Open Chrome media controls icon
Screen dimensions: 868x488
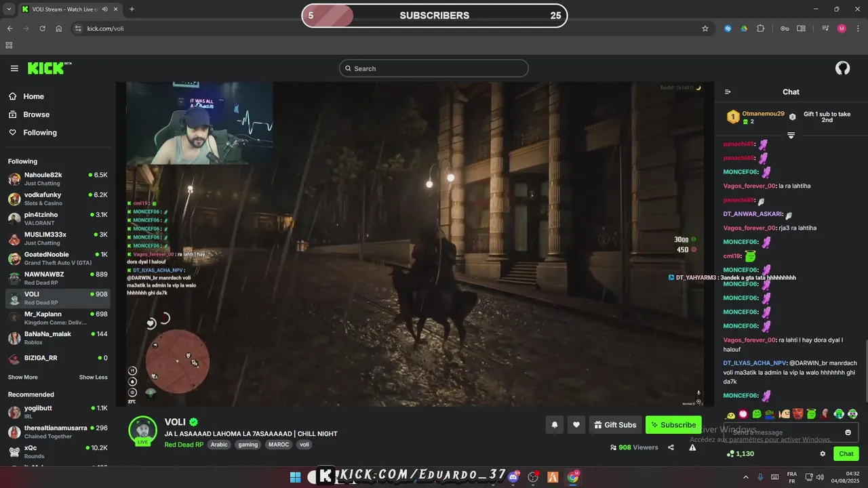point(825,28)
